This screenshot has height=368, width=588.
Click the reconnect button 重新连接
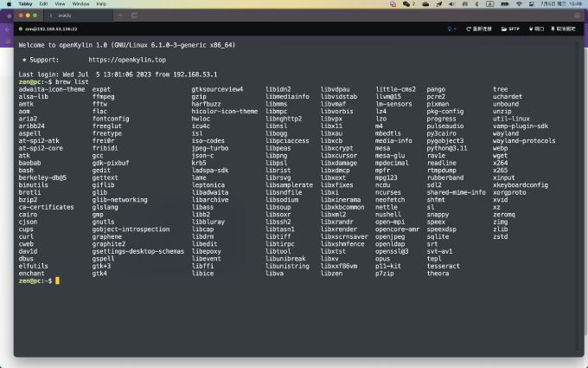click(x=479, y=29)
